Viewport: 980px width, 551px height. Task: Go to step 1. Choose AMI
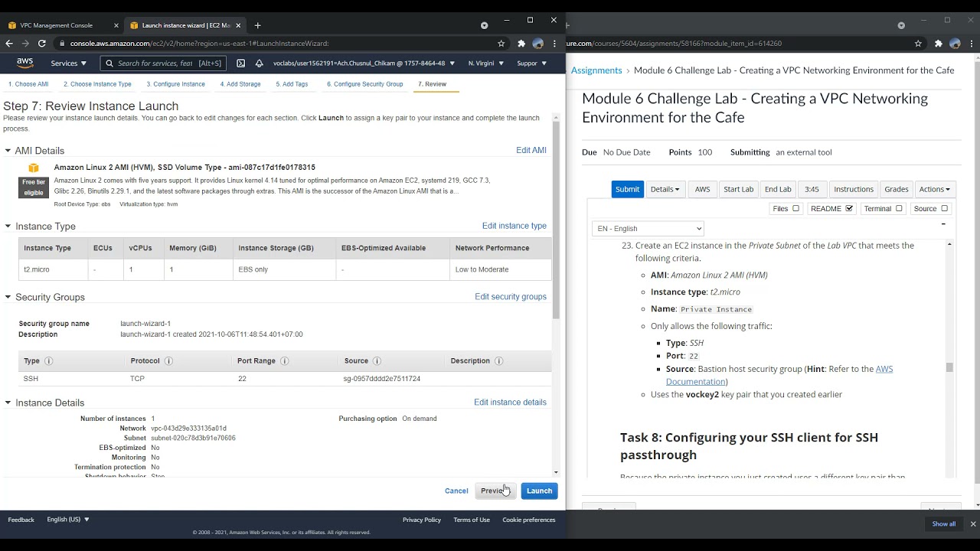[28, 84]
